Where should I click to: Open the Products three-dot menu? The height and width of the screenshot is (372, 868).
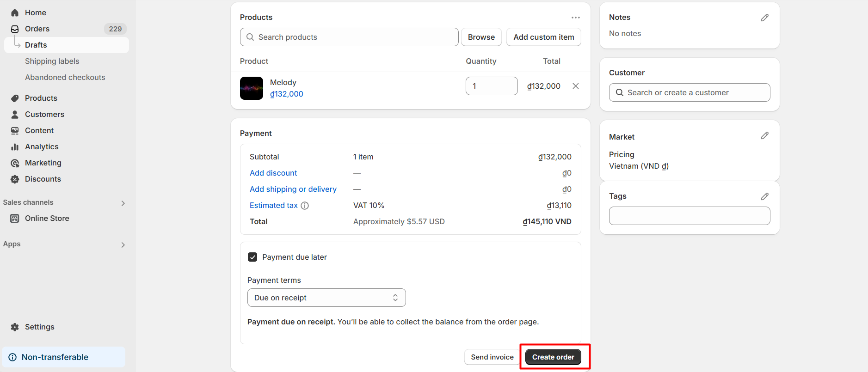click(x=575, y=18)
